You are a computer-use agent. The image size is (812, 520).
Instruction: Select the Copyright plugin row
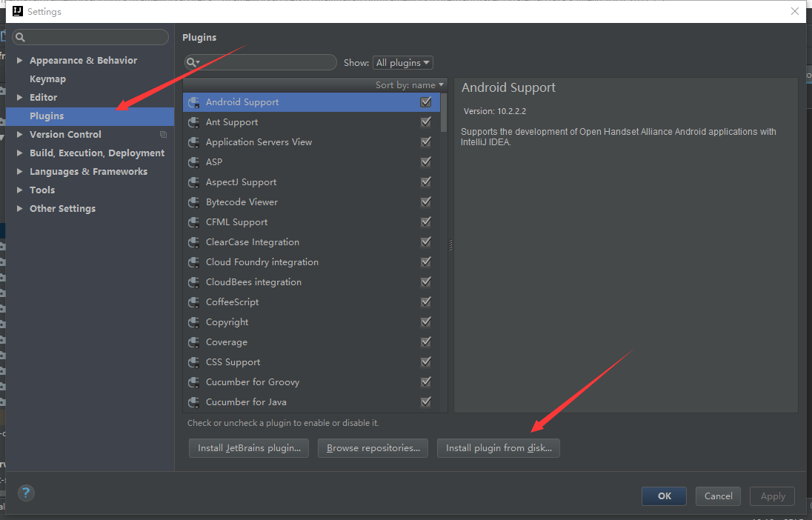pos(311,322)
